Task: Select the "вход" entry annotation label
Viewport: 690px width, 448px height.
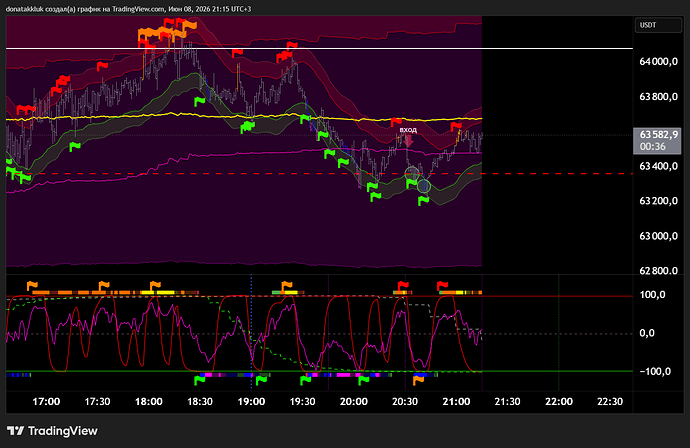Action: coord(408,130)
